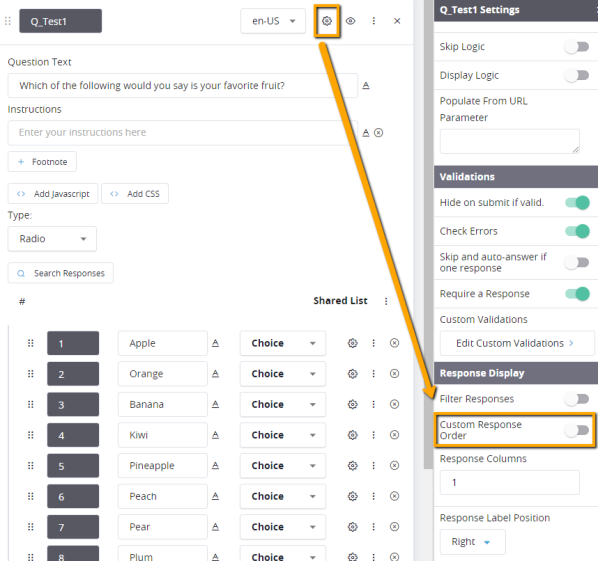Image resolution: width=598 pixels, height=561 pixels.
Task: Open settings gear for Kiwi response
Action: [353, 435]
